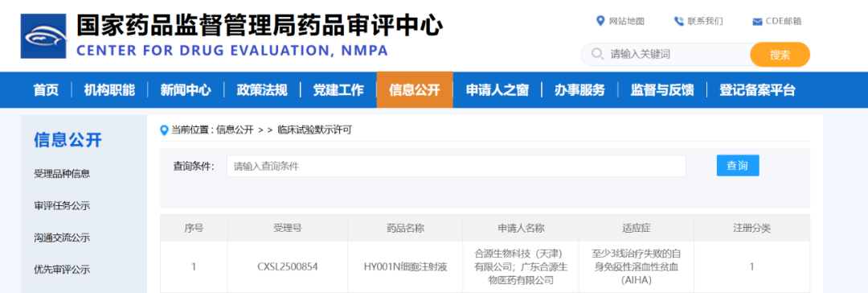Click the site map pin icon
The height and width of the screenshot is (293, 868).
pyautogui.click(x=600, y=21)
